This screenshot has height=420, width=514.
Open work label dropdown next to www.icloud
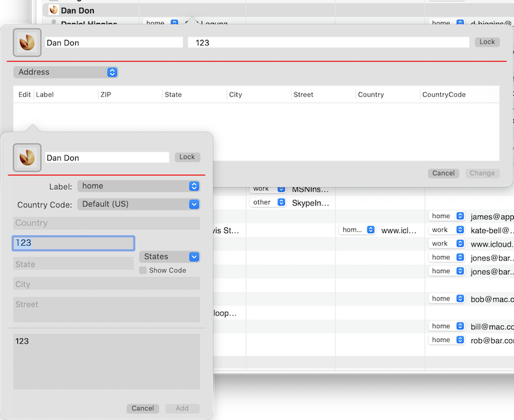click(447, 243)
